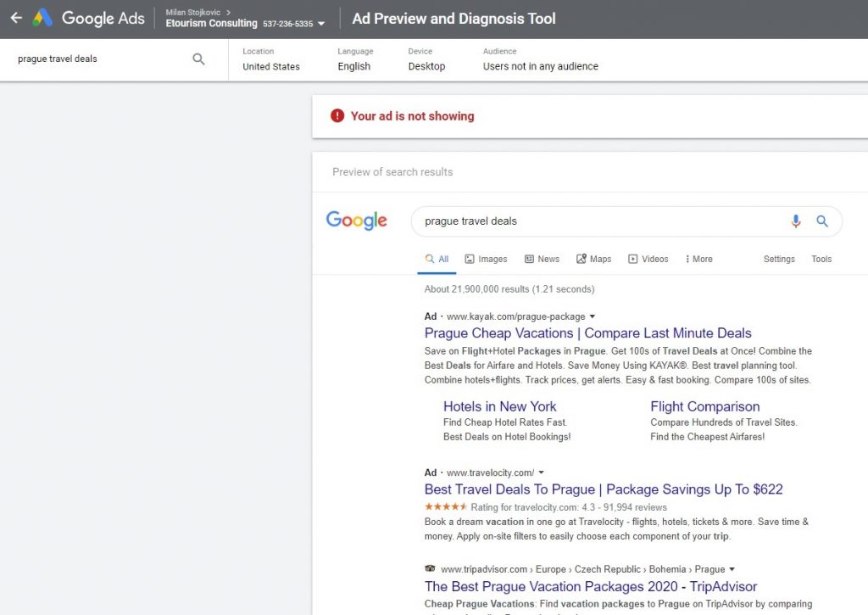The image size is (868, 615).
Task: Click the TripAdvisor favicon beside the result URL
Action: tap(430, 568)
